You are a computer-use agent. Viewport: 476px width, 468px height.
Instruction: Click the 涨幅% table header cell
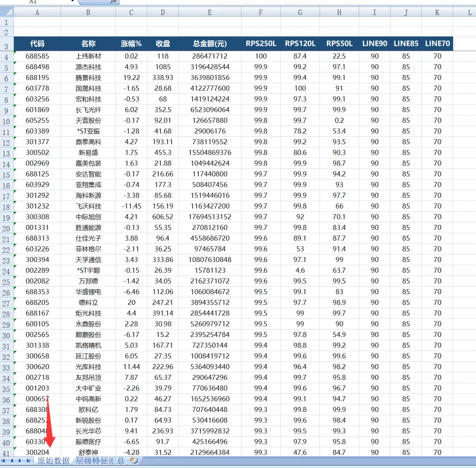131,44
